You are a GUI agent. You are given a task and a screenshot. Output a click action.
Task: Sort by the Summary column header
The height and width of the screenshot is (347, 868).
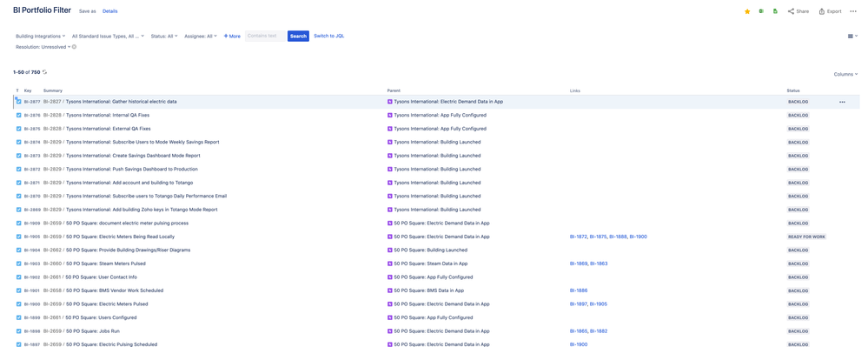pos(53,90)
